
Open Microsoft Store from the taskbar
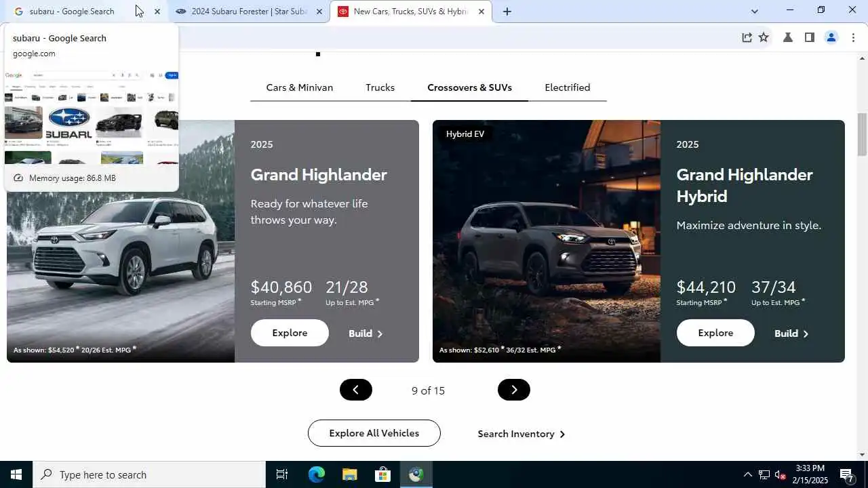click(x=382, y=474)
